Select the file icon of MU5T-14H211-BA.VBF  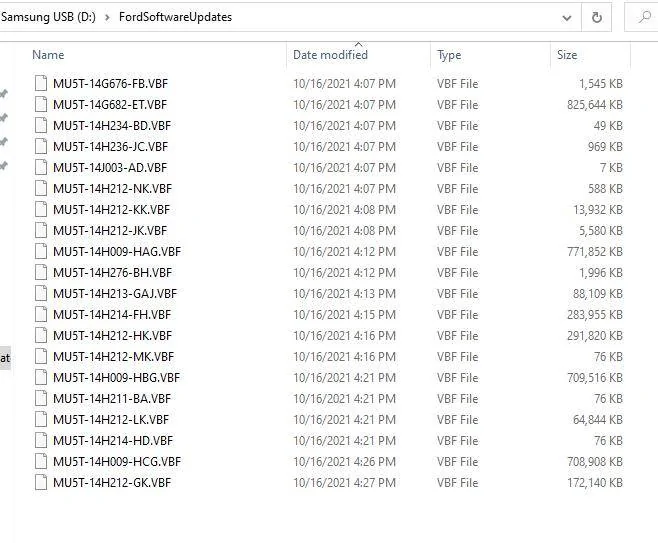point(41,398)
